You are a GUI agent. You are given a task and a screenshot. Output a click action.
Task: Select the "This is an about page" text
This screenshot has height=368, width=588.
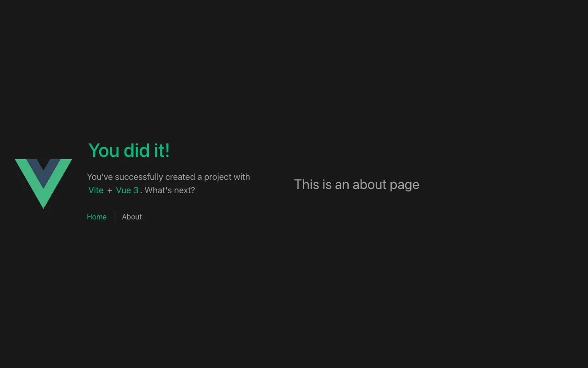[356, 184]
